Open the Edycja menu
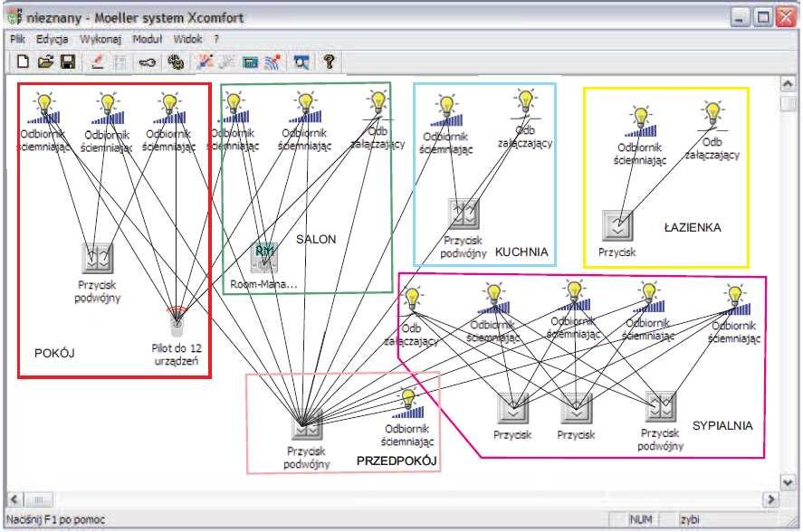The image size is (803, 532). [52, 39]
